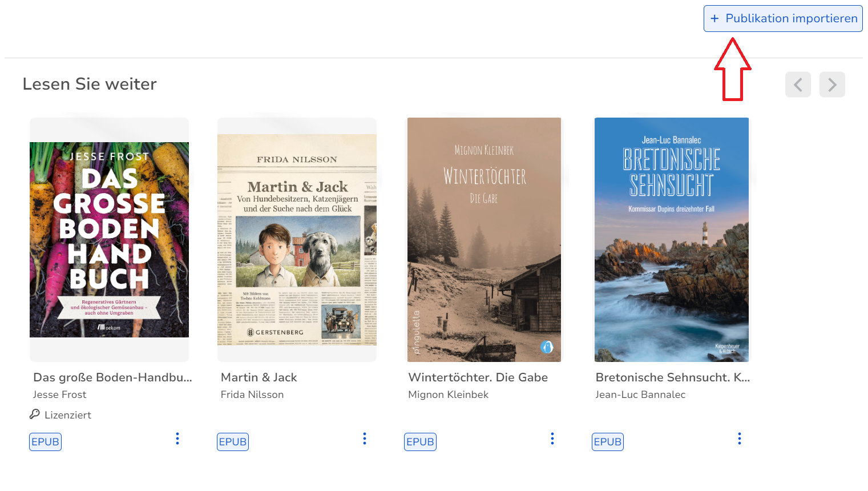Screen dimensions: 868x491
Task: Open options menu for Das große Boden-Handbuch
Action: click(x=177, y=438)
